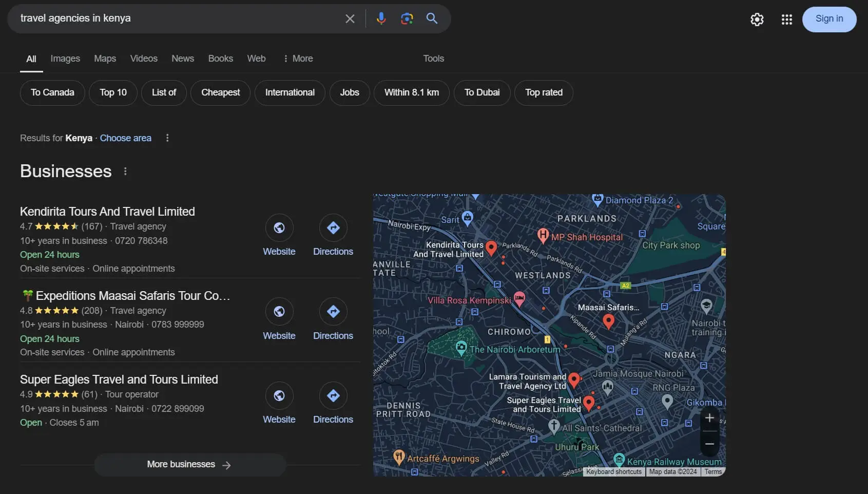
Task: Submit search with magnifying glass icon
Action: coord(432,18)
